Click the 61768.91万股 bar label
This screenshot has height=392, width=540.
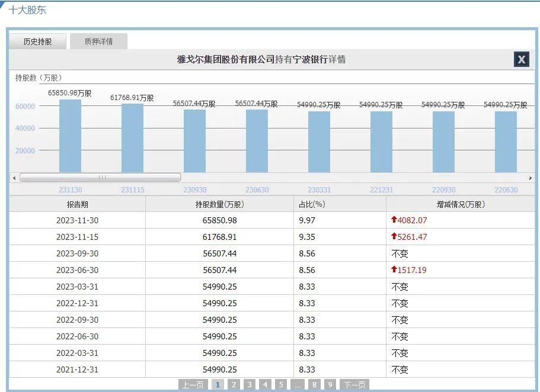[x=132, y=97]
